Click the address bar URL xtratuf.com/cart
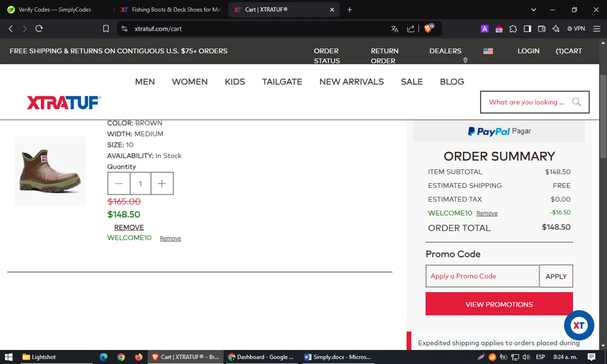Screen dimensions: 607x364 (158, 29)
